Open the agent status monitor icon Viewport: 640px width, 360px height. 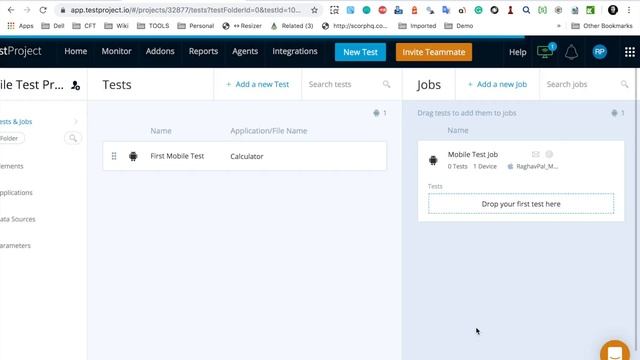click(x=546, y=51)
